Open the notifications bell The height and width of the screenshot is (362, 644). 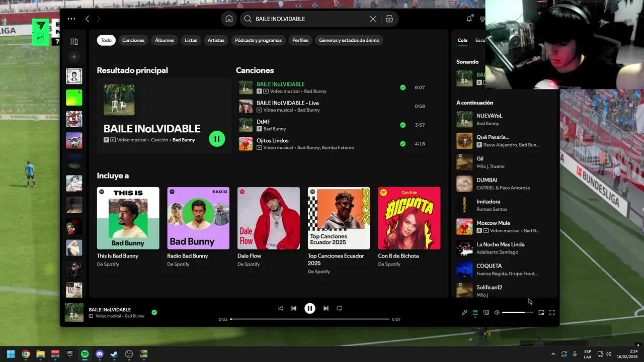point(469,19)
